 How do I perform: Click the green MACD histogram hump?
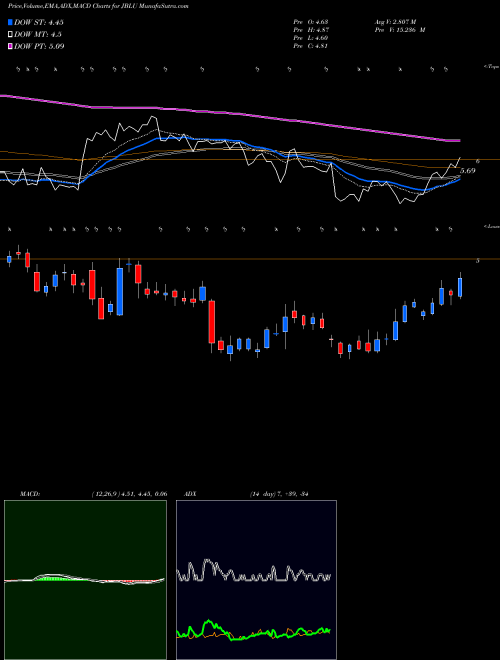point(53,578)
